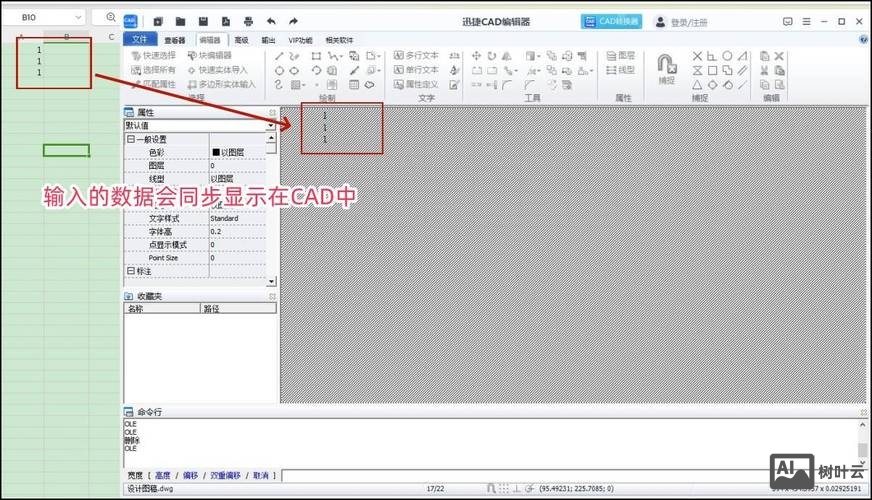
Task: Click the CAD转换器 converter button
Action: point(611,22)
